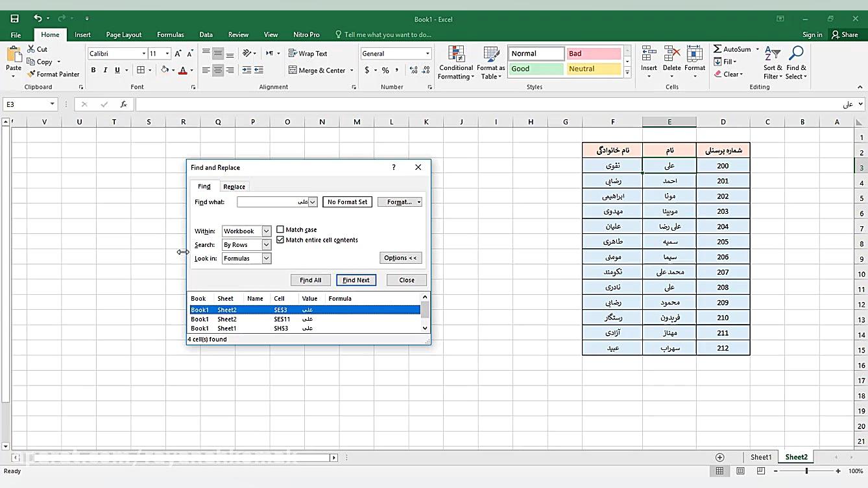Switch to the Replace tab in dialog
868x488 pixels.
pos(234,187)
